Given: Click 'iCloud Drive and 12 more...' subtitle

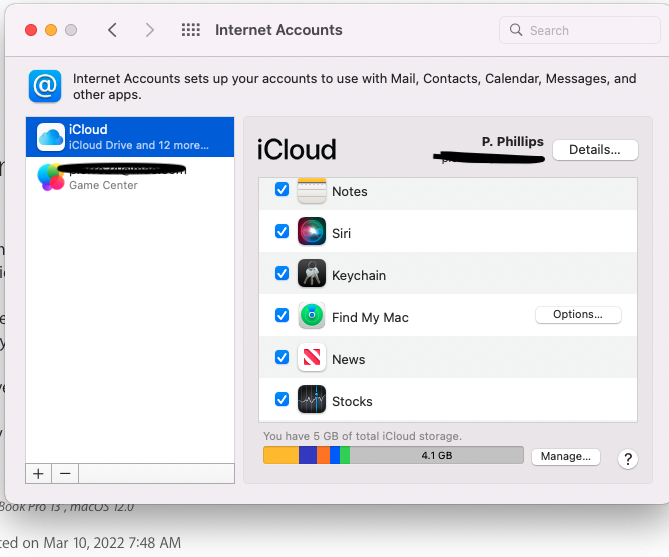Looking at the screenshot, I should [x=139, y=145].
